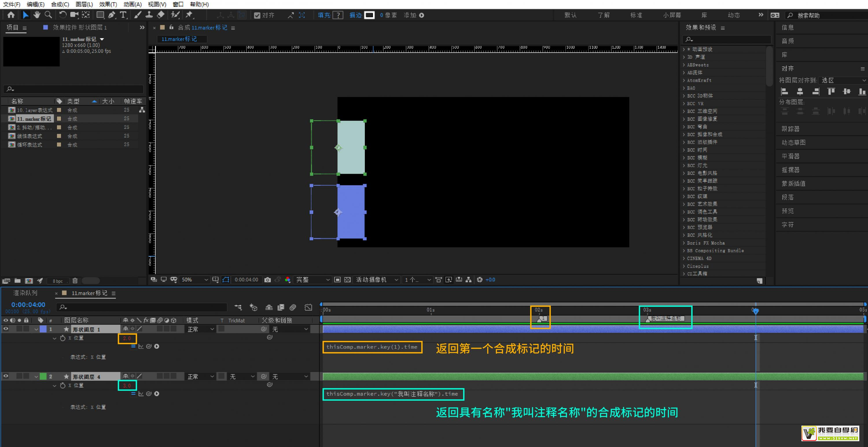Viewport: 868px width, 447px height.
Task: Switch to the 标准 workspace
Action: (x=636, y=15)
